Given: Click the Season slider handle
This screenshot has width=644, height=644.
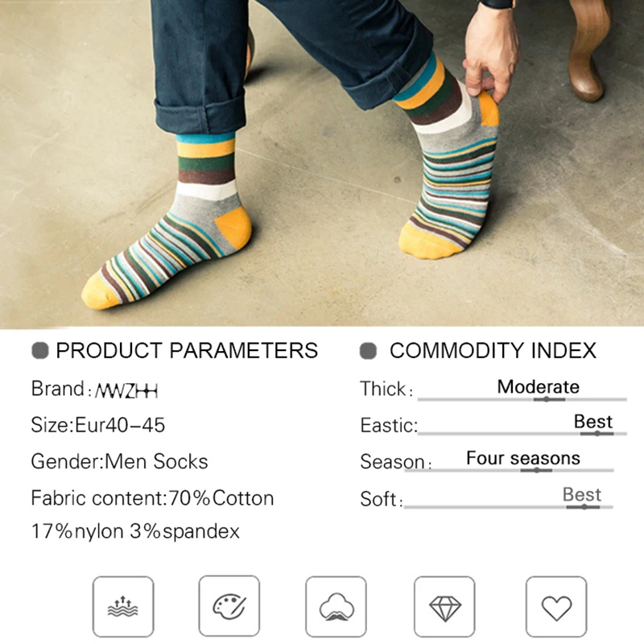Looking at the screenshot, I should [x=536, y=470].
